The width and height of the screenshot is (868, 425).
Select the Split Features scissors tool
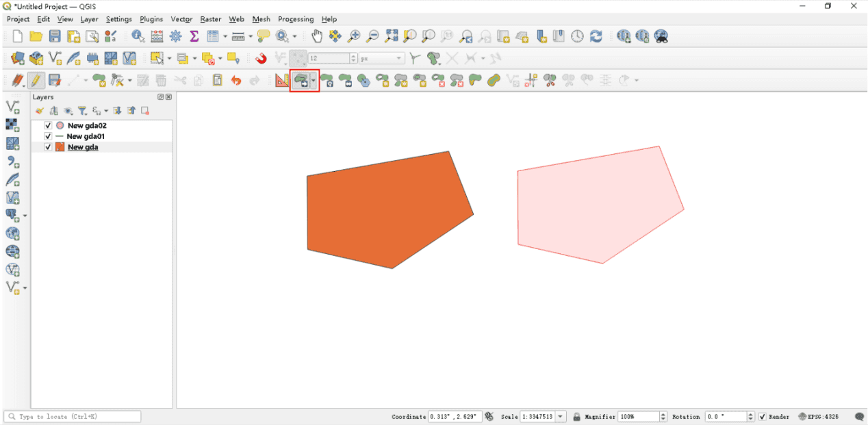coord(550,81)
